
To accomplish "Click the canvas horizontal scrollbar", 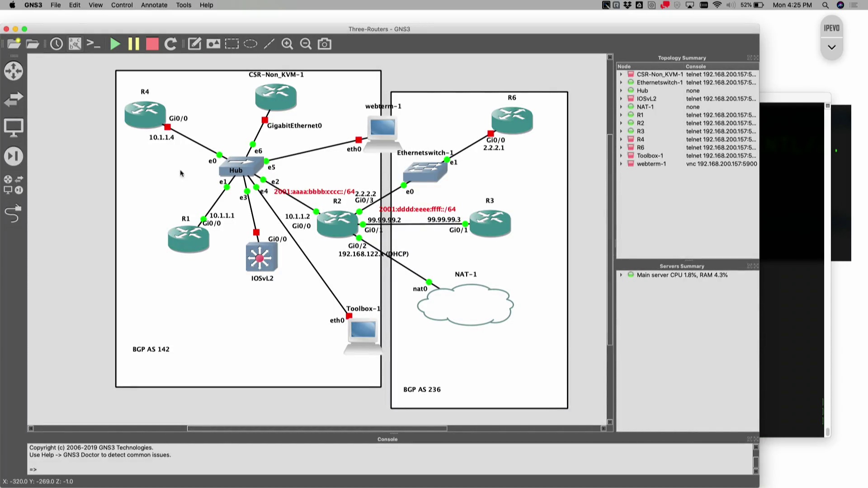I will tap(317, 428).
